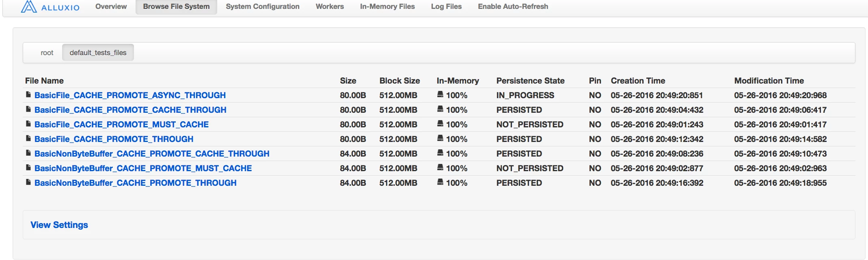This screenshot has height=260, width=868.
Task: Click creation time 05-26-2016 20:49:04:432
Action: (x=657, y=110)
